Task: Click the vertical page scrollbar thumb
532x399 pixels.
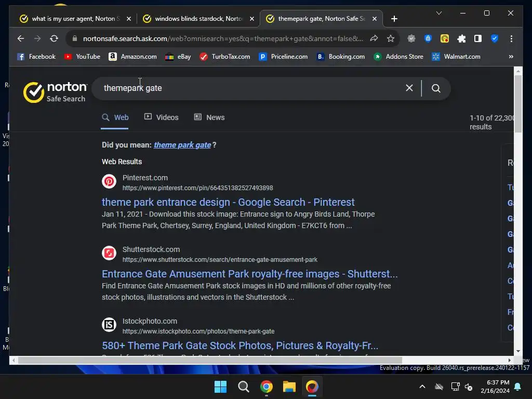Action: [518, 103]
